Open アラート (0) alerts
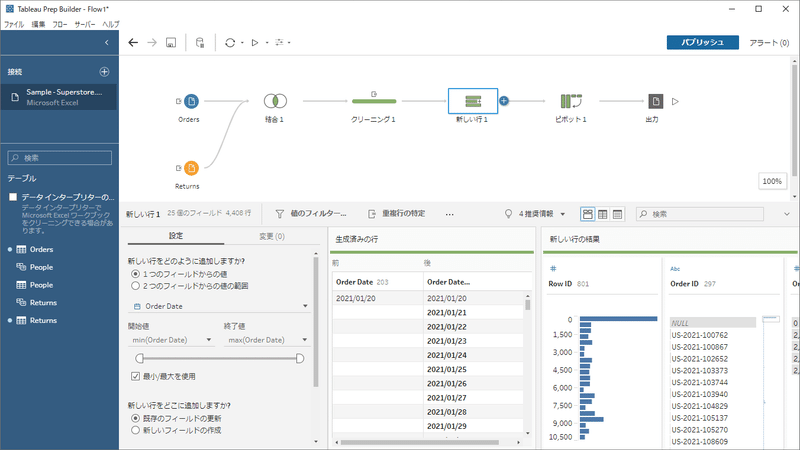Viewport: 800px width, 450px height. [769, 43]
